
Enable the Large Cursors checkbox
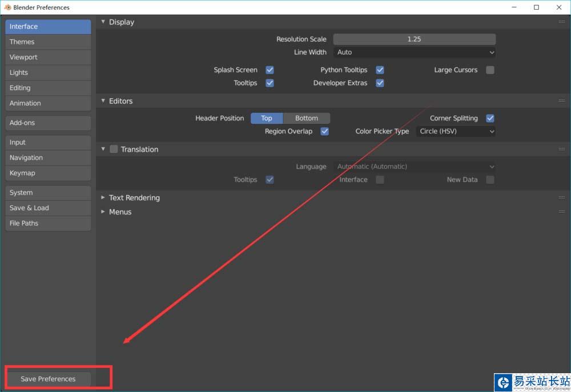coord(490,70)
